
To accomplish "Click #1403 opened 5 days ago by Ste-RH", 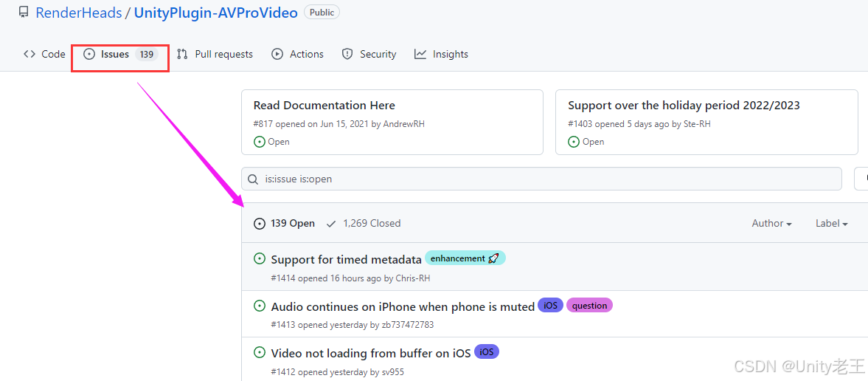I will (639, 124).
